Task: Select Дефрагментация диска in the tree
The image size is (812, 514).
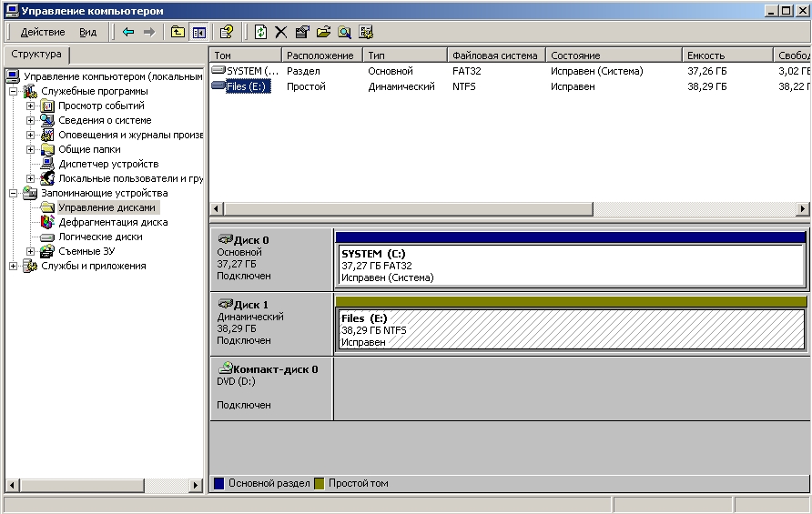Action: tap(112, 222)
